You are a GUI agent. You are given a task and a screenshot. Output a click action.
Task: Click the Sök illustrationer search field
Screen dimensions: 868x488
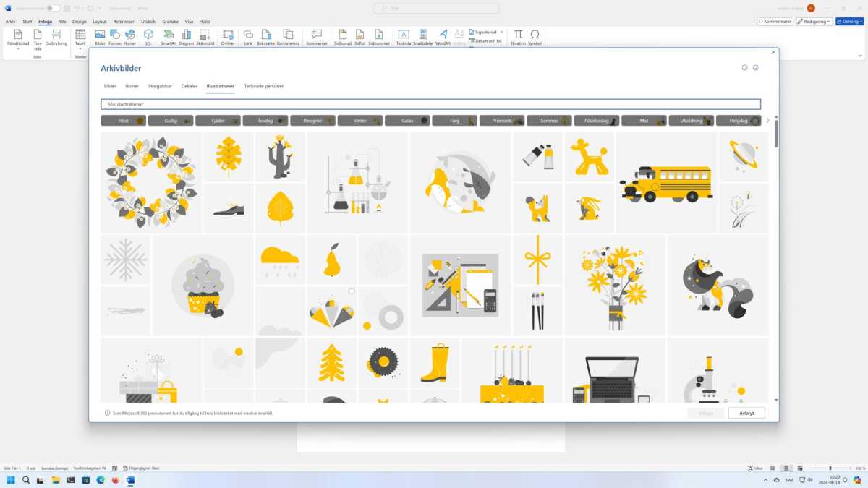pos(430,104)
